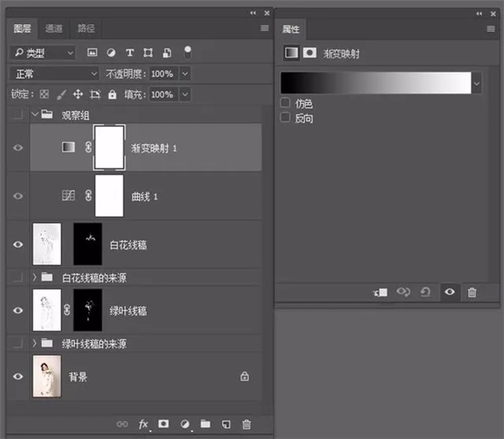This screenshot has height=439, width=504.
Task: Hide the 白花线稿 layer
Action: coord(18,244)
